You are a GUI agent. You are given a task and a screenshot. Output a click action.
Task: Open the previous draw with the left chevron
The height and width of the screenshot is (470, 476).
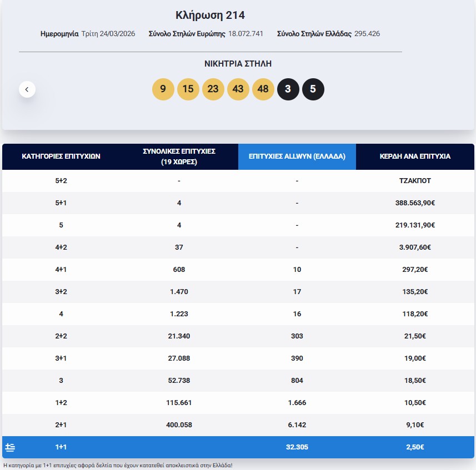click(27, 89)
